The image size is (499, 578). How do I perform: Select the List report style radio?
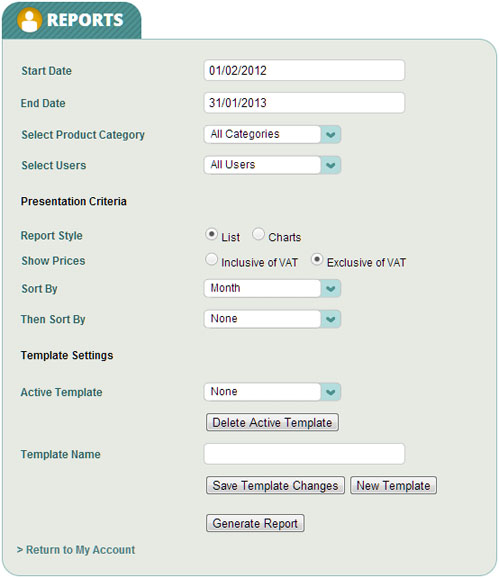[211, 234]
